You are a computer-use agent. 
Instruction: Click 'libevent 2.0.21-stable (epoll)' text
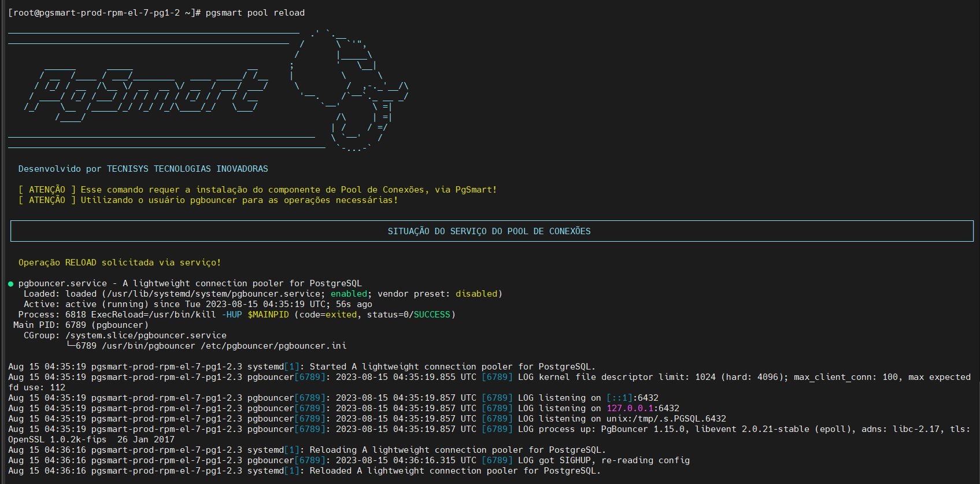click(x=773, y=429)
